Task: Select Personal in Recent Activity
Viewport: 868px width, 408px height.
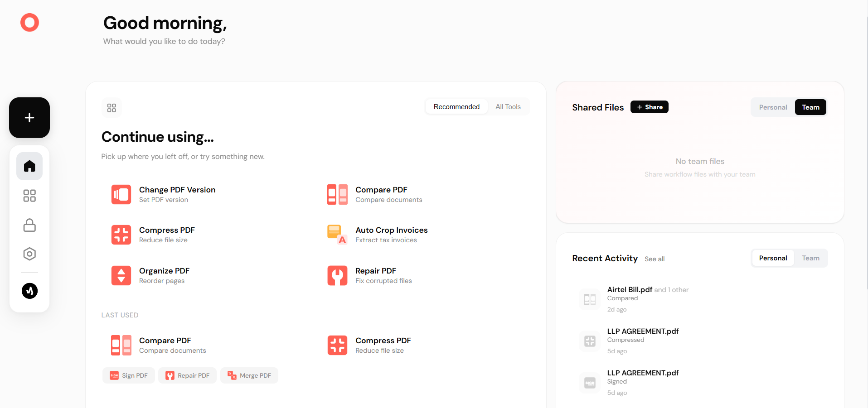Action: (773, 258)
